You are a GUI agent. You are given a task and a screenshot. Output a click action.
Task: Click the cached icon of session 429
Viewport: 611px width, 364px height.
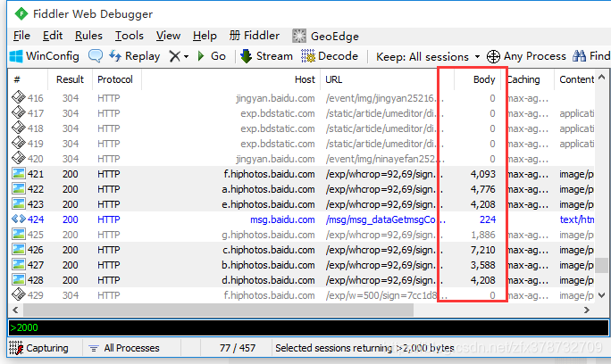click(x=19, y=294)
